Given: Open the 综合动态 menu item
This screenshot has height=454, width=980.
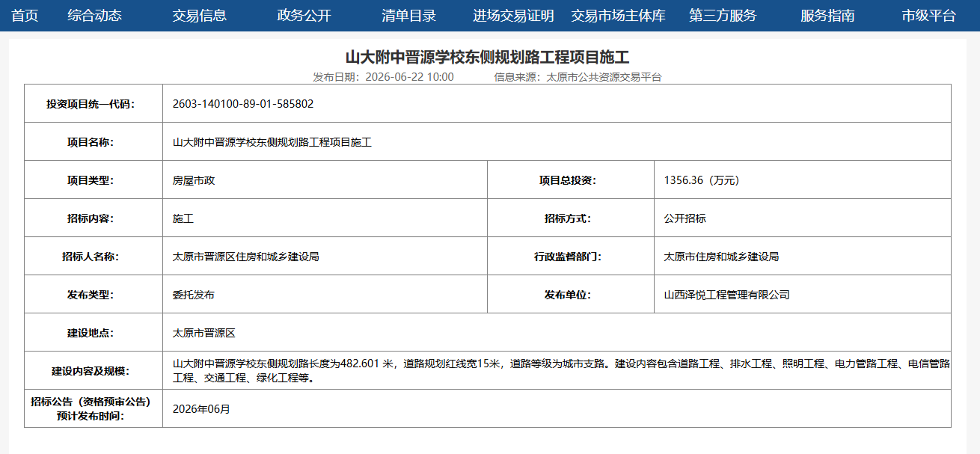Looking at the screenshot, I should click(x=94, y=16).
